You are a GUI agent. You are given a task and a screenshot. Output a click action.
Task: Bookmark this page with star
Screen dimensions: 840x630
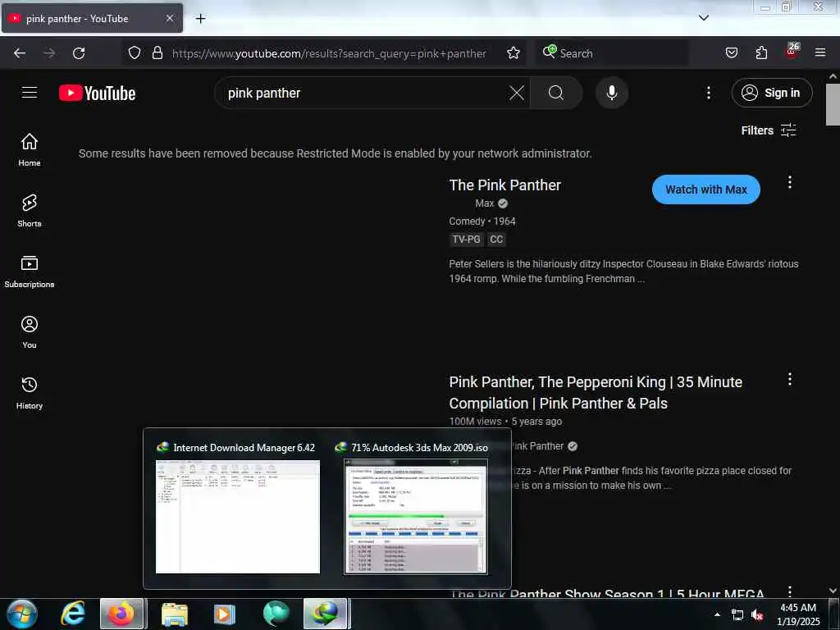[514, 53]
